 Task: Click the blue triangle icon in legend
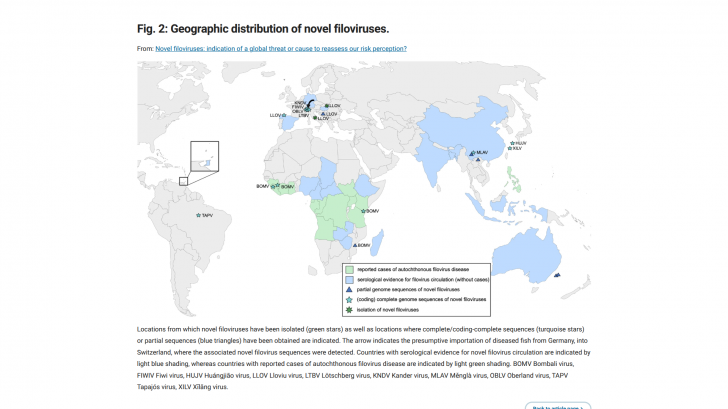click(348, 289)
